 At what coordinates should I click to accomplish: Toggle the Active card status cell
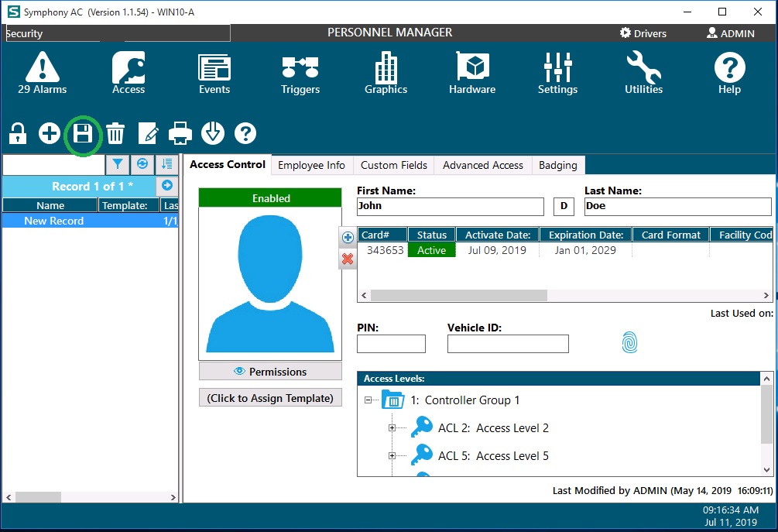(432, 250)
